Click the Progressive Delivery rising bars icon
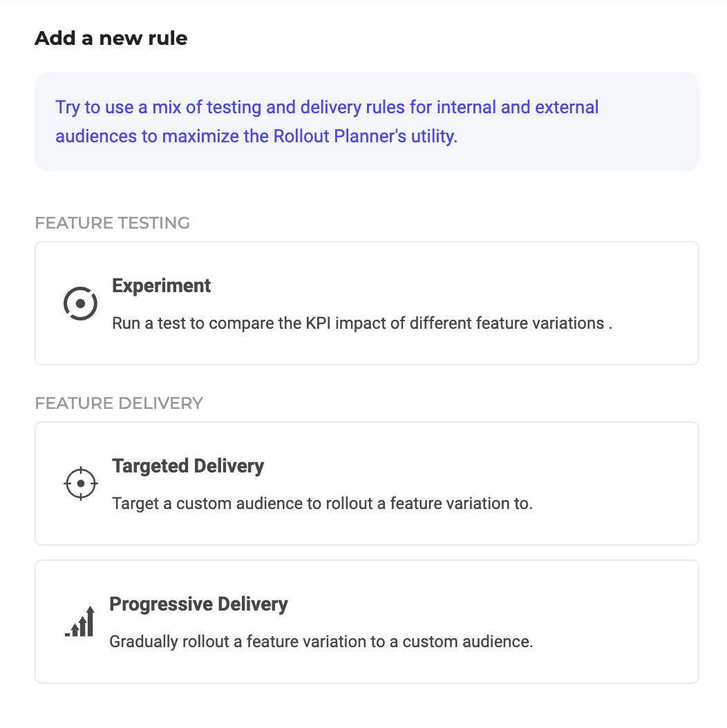Screen dimensions: 727x728 coord(80,621)
